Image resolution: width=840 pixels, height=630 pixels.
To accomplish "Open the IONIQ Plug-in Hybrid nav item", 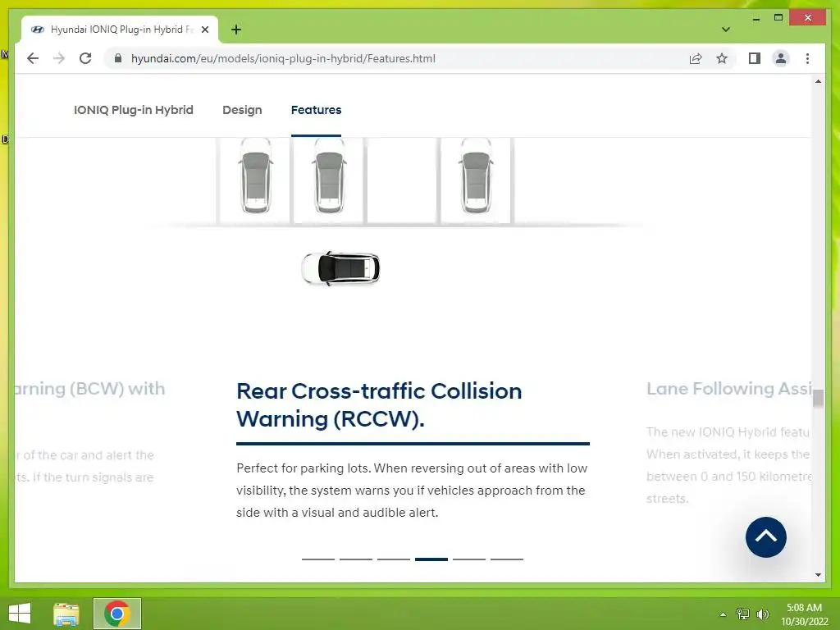I will 134,110.
